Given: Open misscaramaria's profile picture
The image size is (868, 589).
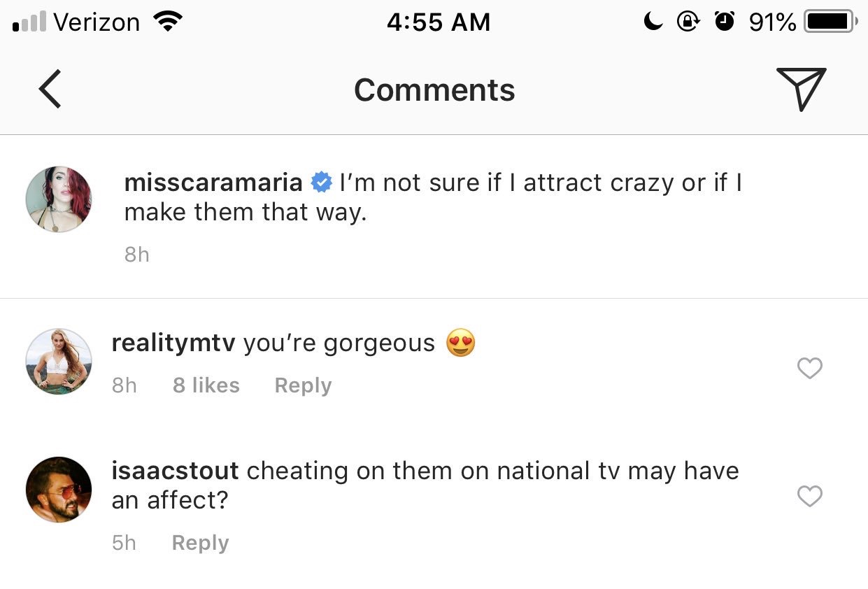Looking at the screenshot, I should (59, 199).
